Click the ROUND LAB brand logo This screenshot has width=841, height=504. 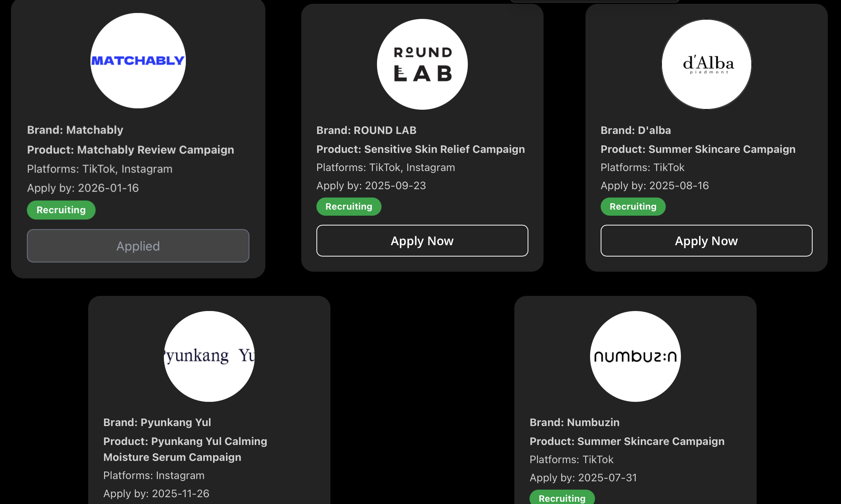point(422,64)
